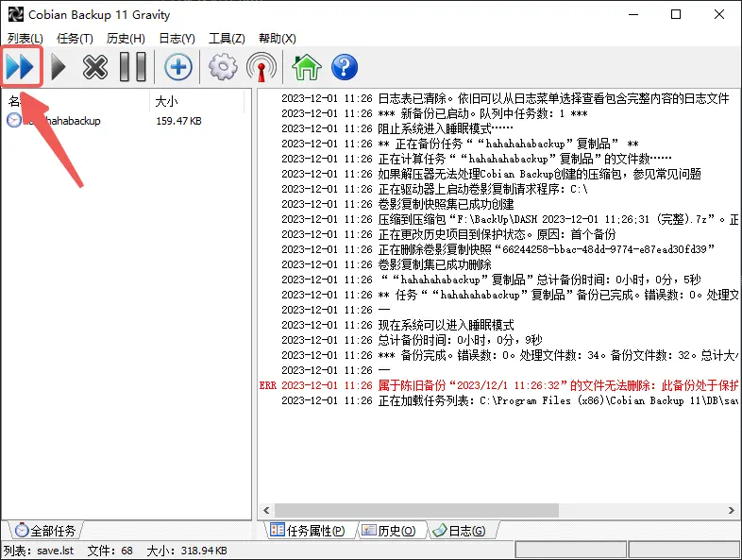742x560 pixels.
Task: Click the remote client antenna icon
Action: [261, 67]
